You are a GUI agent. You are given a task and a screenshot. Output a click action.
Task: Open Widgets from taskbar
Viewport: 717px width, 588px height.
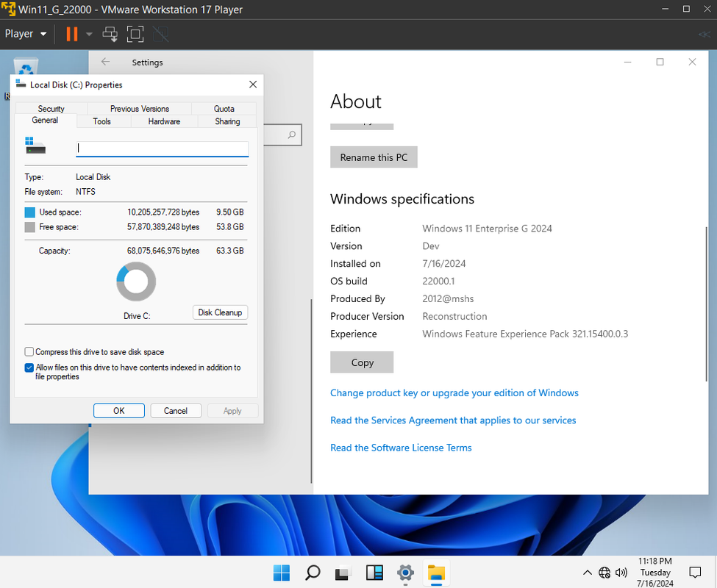(374, 573)
